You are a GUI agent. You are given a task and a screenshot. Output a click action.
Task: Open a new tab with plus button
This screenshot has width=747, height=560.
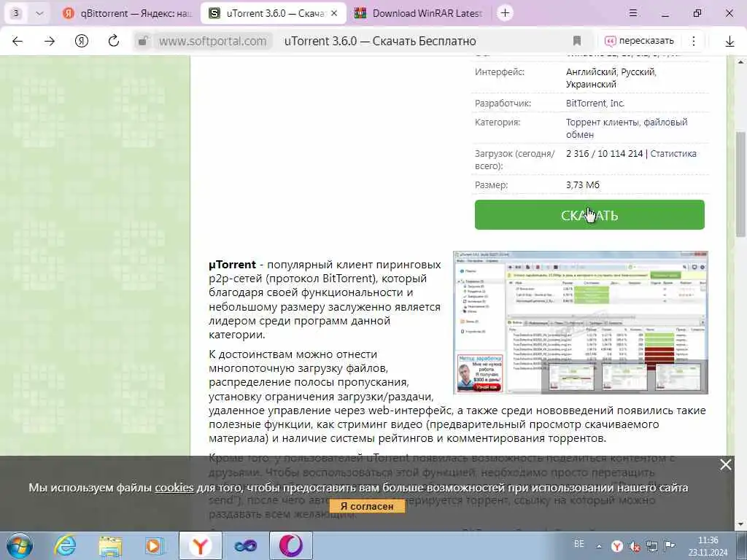[505, 13]
